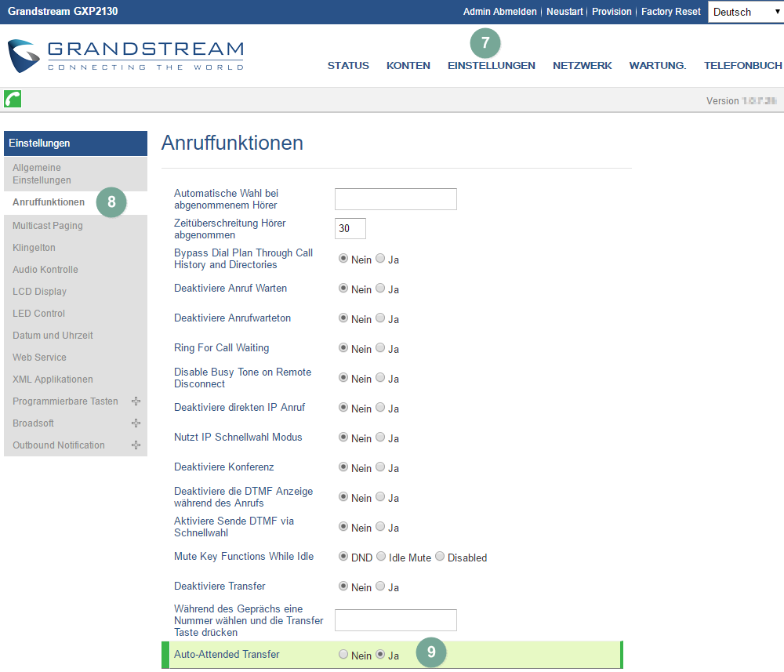Click the Automatische Wahl input field

(395, 199)
